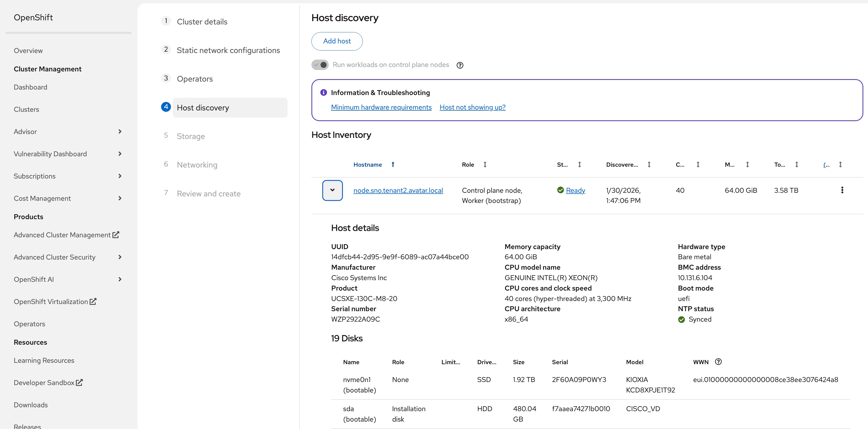
Task: Click the Information & Troubleshooting info icon
Action: click(324, 93)
